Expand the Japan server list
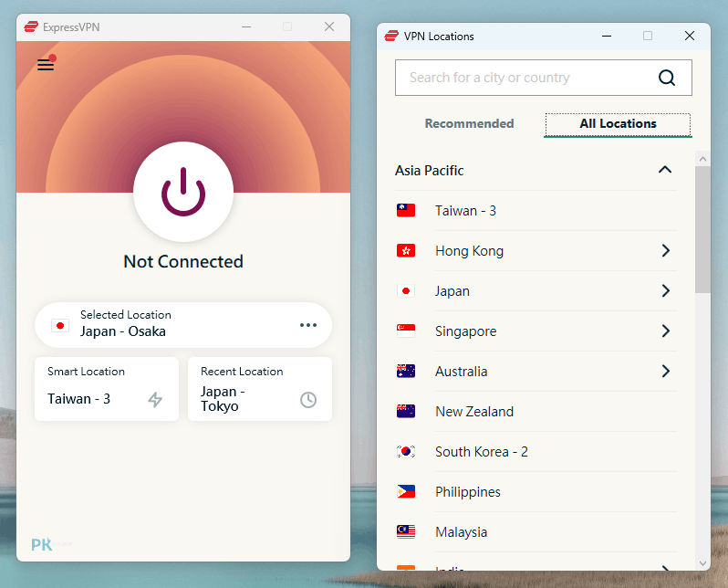 click(666, 291)
